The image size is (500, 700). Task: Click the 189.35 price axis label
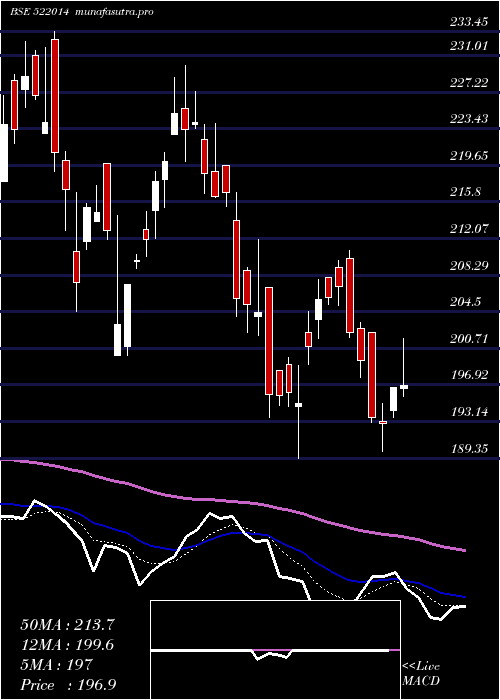[x=467, y=448]
